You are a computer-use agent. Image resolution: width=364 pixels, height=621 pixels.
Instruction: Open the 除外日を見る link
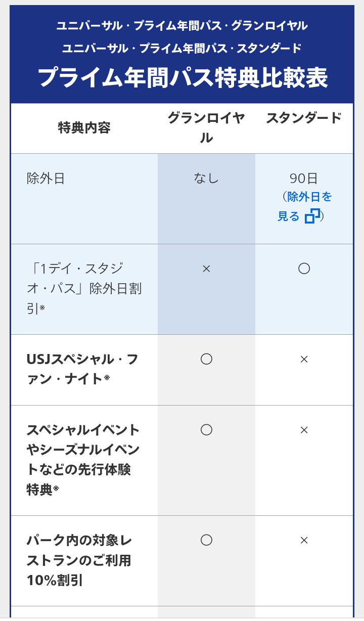[309, 197]
